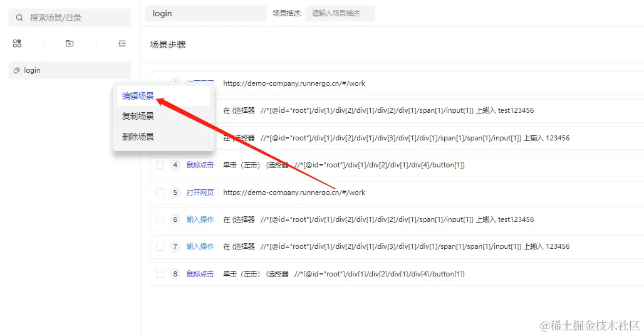The image size is (644, 336).
Task: Click step 8 button[1] selector text
Action: [344, 274]
